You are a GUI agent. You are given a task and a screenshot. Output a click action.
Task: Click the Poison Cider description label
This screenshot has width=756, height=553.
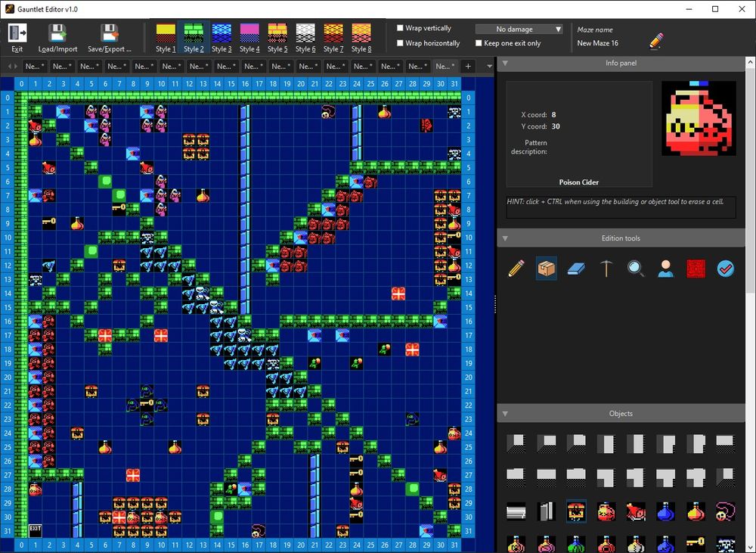click(578, 182)
